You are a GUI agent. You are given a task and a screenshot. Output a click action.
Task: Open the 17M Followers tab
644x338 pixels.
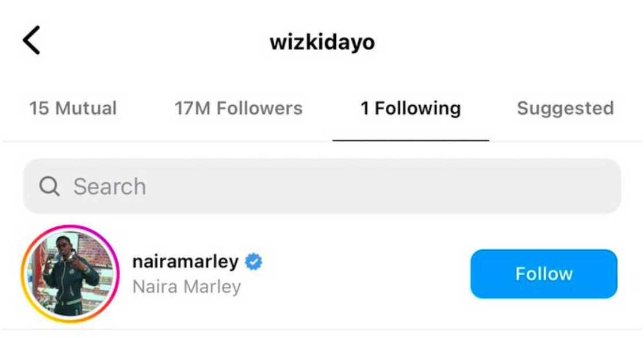pos(239,109)
